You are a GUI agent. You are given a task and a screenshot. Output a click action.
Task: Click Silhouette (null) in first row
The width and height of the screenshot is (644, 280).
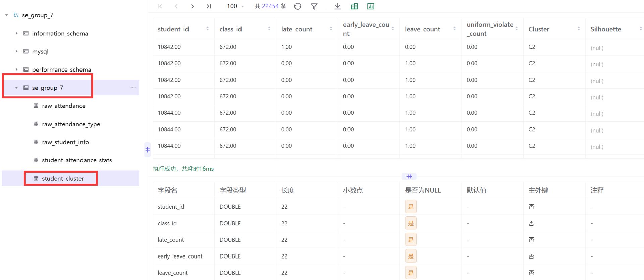coord(597,48)
